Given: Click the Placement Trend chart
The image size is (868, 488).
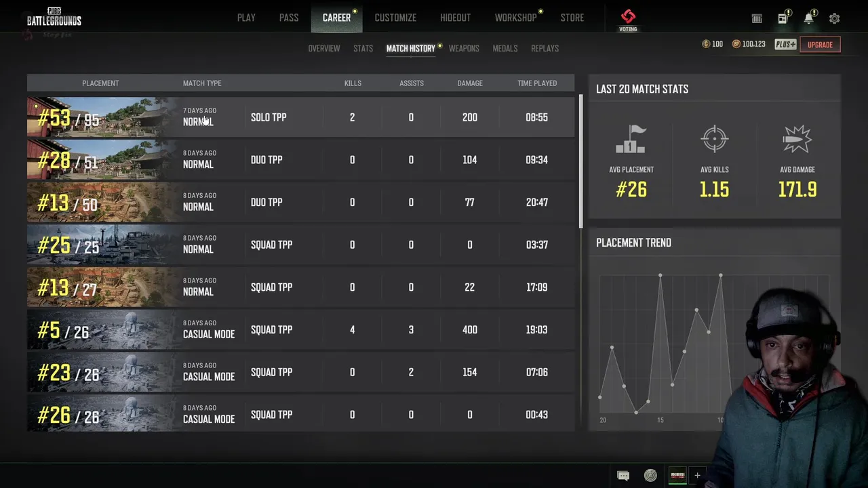Looking at the screenshot, I should click(x=714, y=343).
